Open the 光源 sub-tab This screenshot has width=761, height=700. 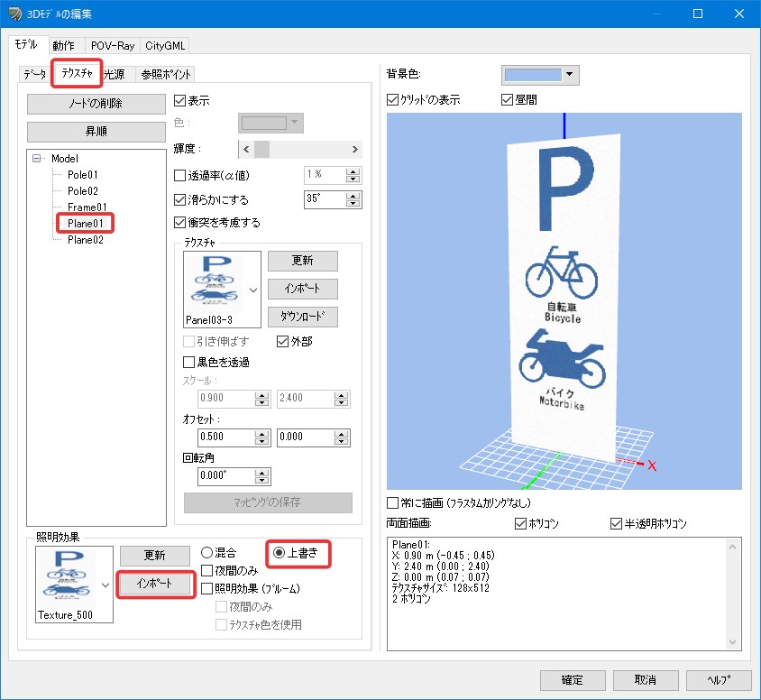click(114, 74)
